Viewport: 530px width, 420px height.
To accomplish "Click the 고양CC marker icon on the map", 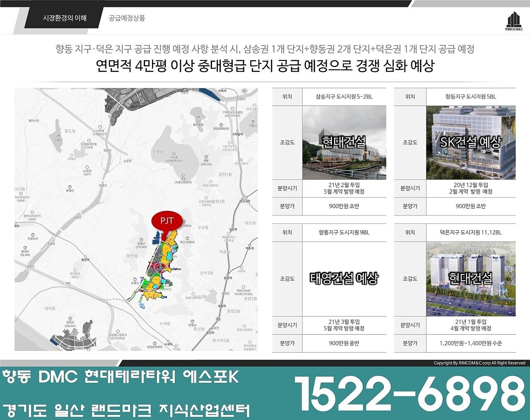I will coord(58,136).
